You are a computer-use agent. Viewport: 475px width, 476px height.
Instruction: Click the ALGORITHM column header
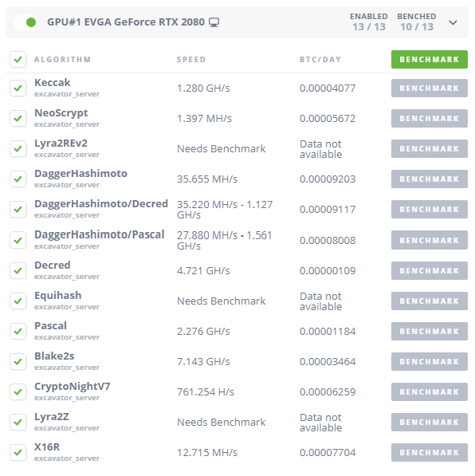point(62,60)
